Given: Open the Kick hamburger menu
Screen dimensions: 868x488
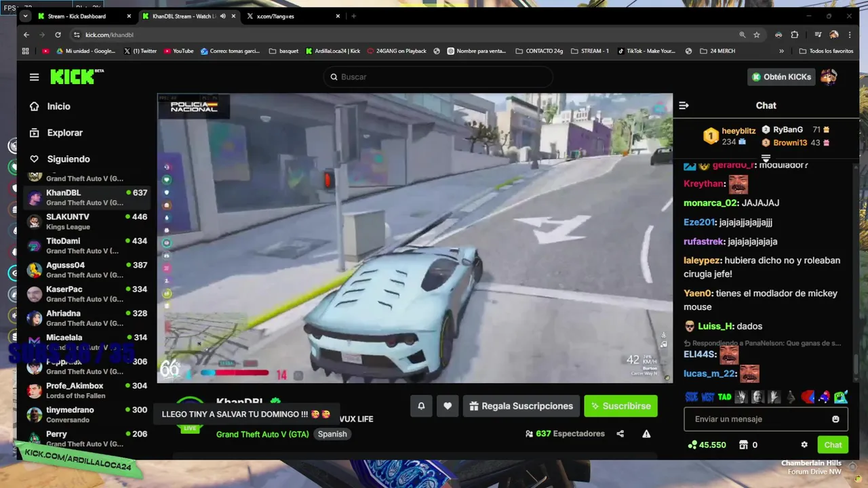Looking at the screenshot, I should [x=34, y=77].
